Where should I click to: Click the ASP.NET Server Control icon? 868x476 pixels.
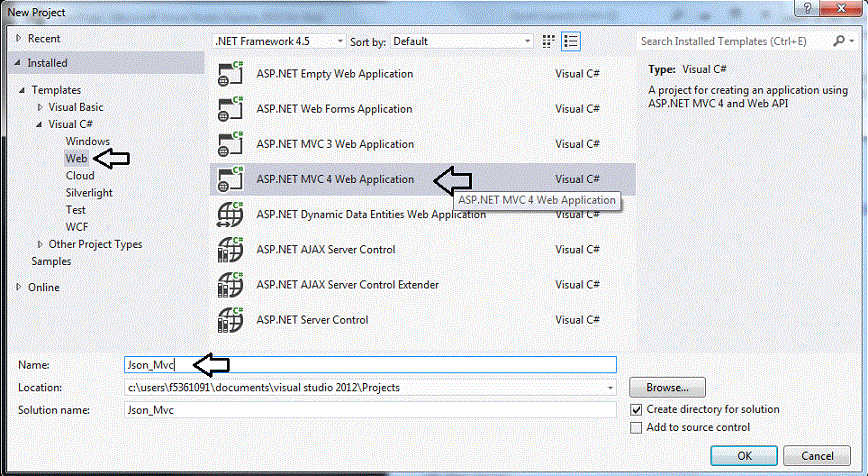(230, 320)
